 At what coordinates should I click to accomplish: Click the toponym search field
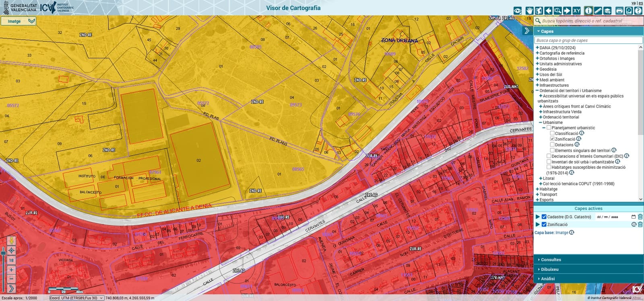click(x=588, y=21)
